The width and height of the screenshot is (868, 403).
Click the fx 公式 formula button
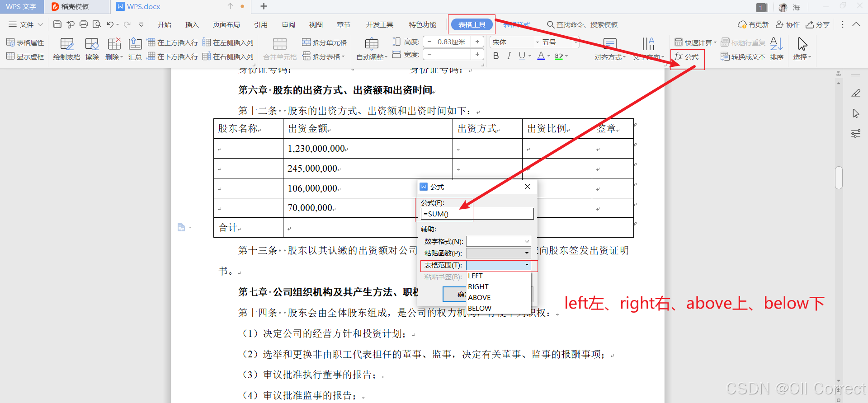pos(687,56)
